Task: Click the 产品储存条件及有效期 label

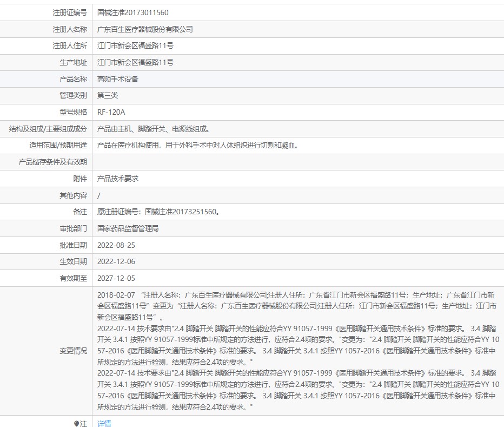Action: pos(52,162)
